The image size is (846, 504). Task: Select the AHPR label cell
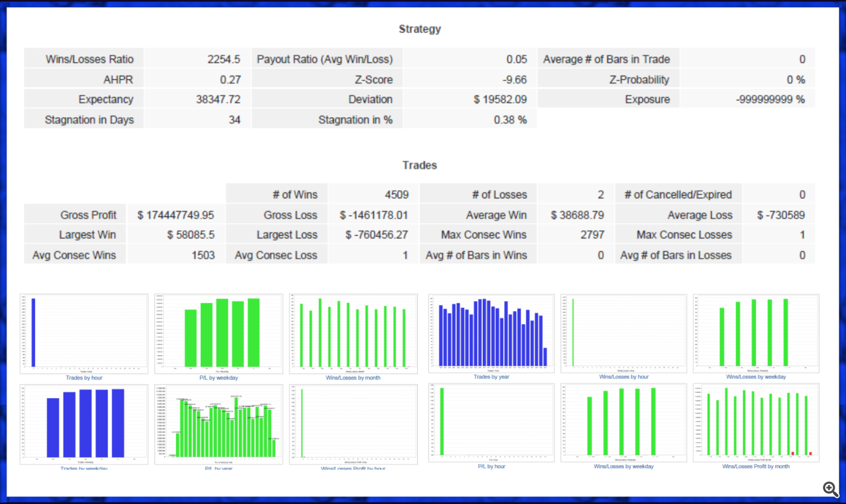point(83,79)
